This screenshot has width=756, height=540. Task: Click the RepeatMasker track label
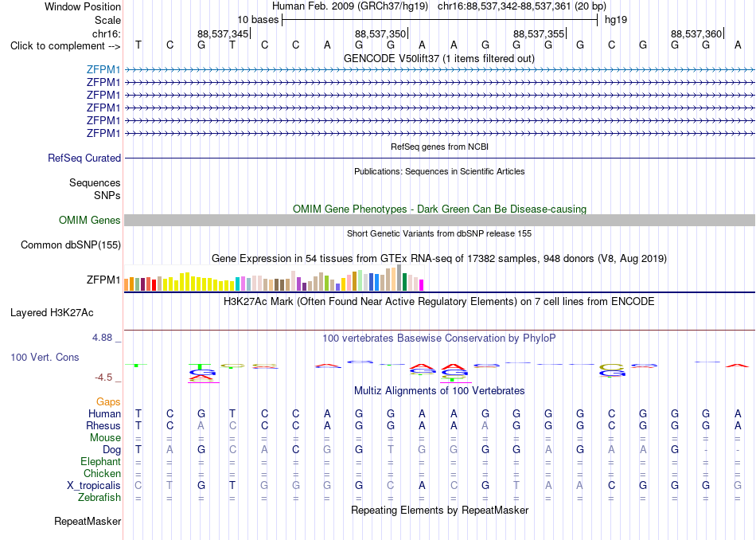pyautogui.click(x=88, y=521)
